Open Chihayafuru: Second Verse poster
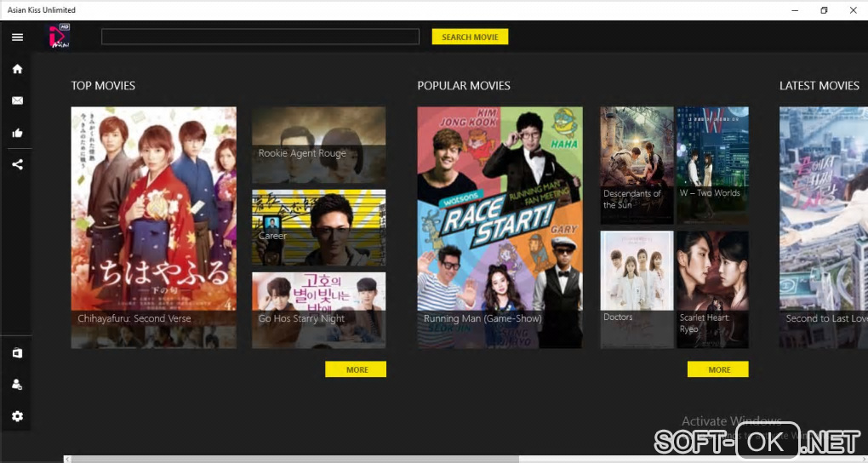Viewport: 868px width, 463px height. 153,227
